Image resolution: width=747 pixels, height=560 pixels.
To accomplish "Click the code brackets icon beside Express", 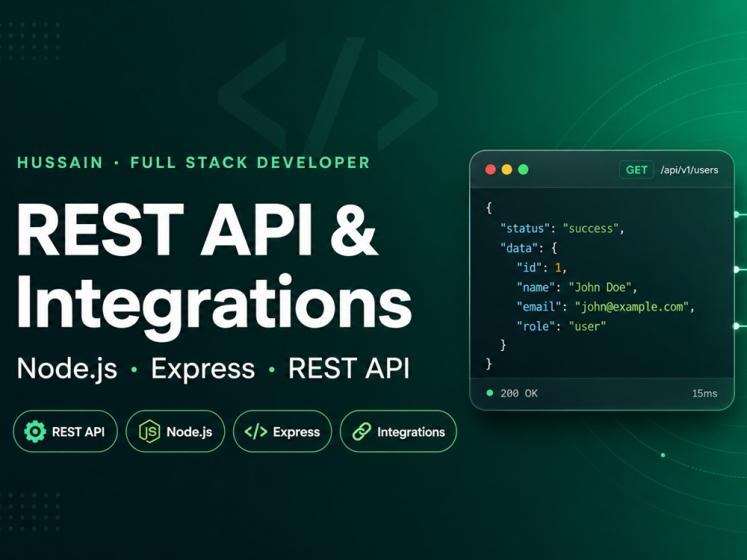I will pyautogui.click(x=255, y=432).
